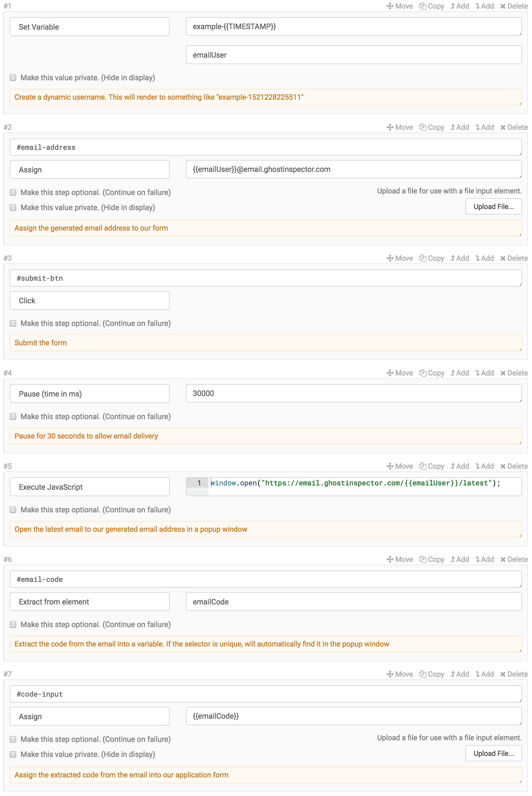Check 'Make this step optional' on step #3
532x796 pixels.
tap(13, 323)
